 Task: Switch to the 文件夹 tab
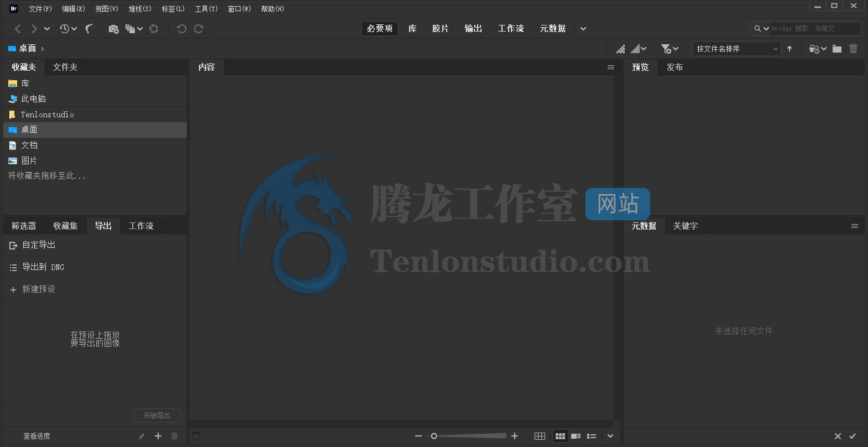(65, 67)
